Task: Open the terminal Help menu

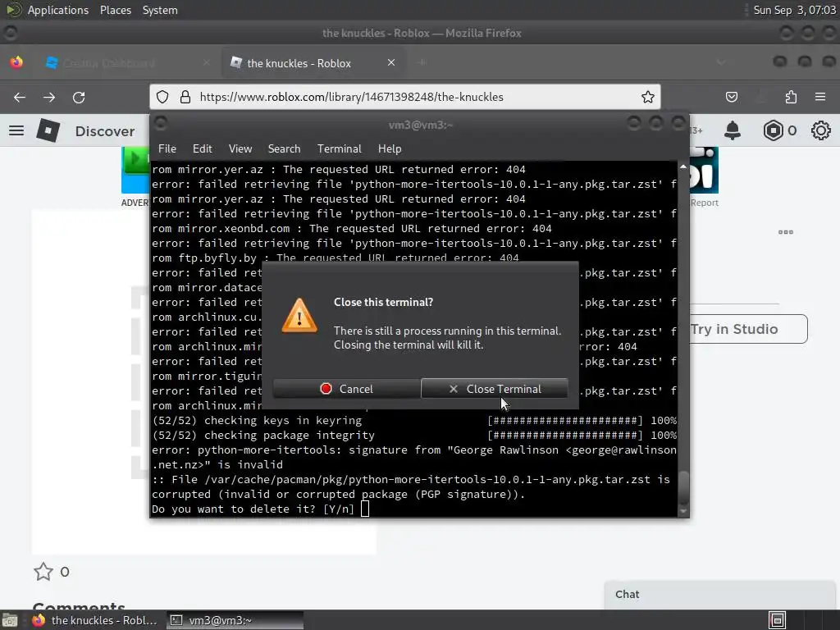Action: pyautogui.click(x=390, y=149)
